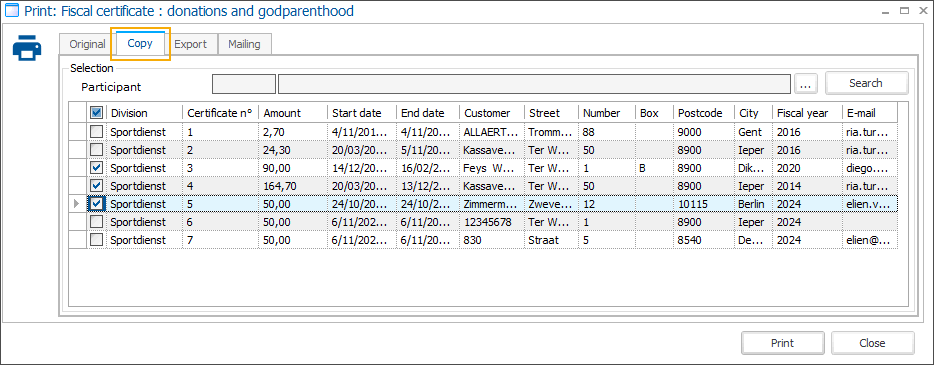Viewport: 934px width, 365px height.
Task: Uncheck the box for certificate 3
Action: click(x=96, y=168)
